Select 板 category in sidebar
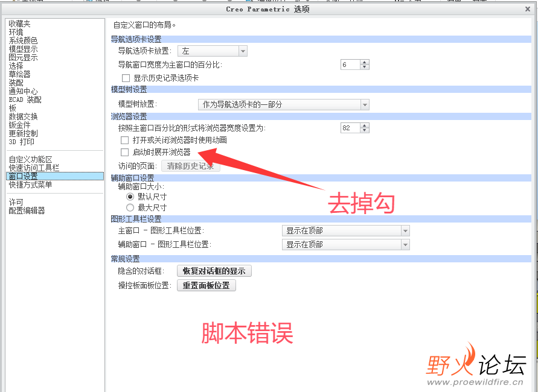Viewport: 538px width, 392px height. pyautogui.click(x=12, y=108)
